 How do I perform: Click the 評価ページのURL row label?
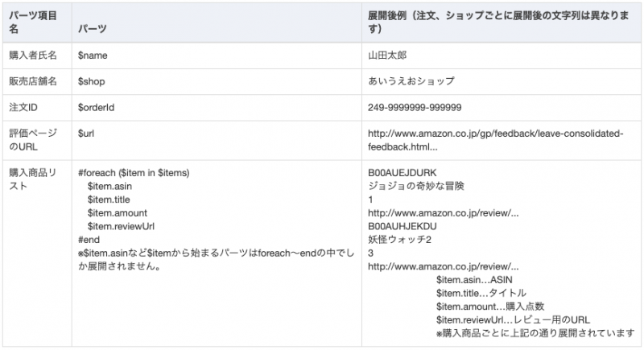point(33,140)
